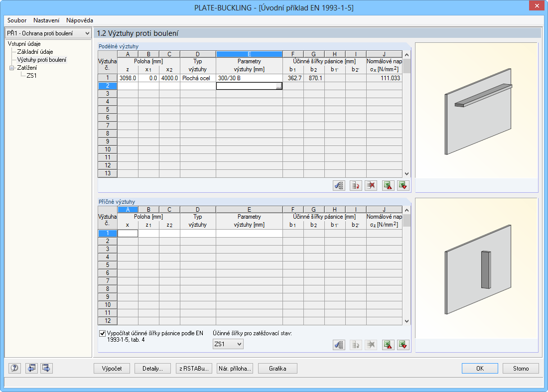Image resolution: width=548 pixels, height=392 pixels.
Task: Click x1 value 0.0 in longitudinal row 1
Action: (148, 78)
